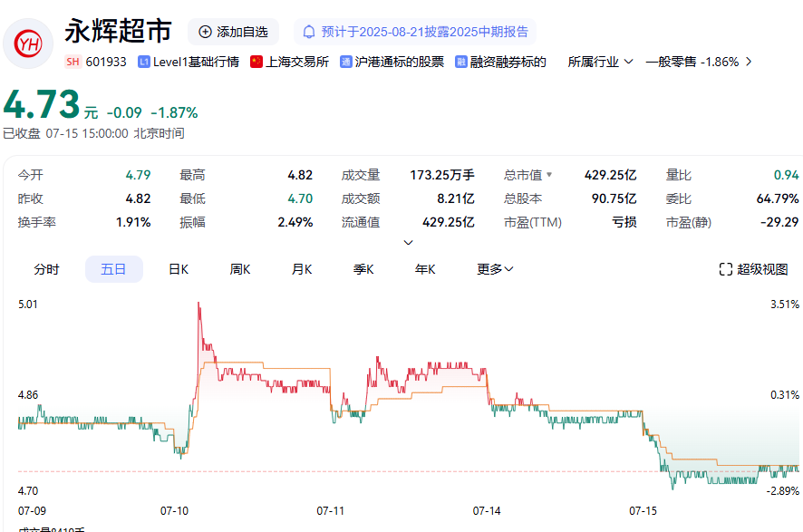
Task: Switch to the 分时 tab
Action: pos(46,269)
